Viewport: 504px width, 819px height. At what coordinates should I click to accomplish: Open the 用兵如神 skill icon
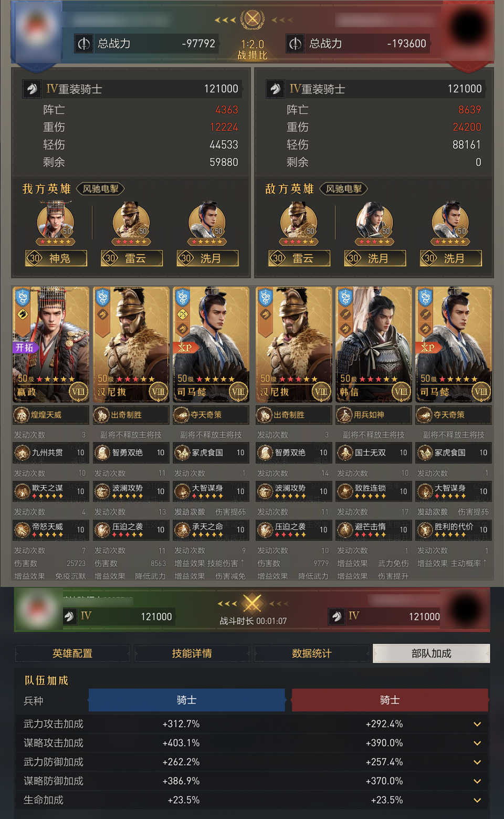[x=344, y=415]
